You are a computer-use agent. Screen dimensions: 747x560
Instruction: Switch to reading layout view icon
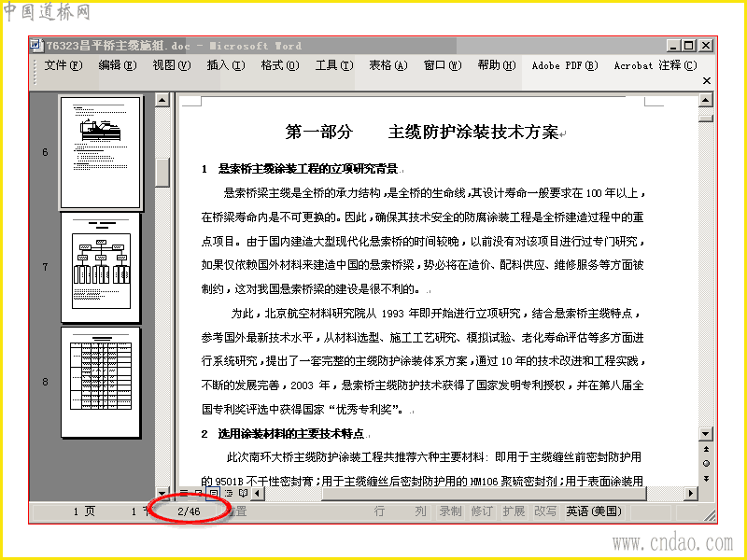click(243, 493)
